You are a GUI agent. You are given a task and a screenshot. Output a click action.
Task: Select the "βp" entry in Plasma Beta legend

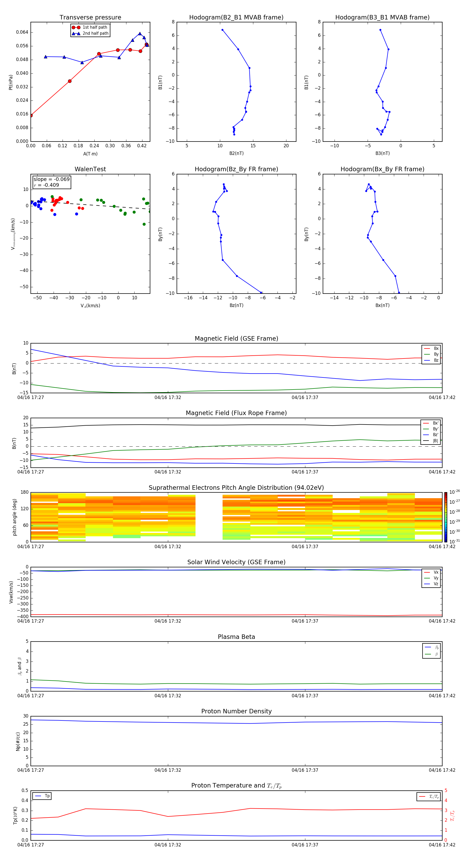[432, 647]
